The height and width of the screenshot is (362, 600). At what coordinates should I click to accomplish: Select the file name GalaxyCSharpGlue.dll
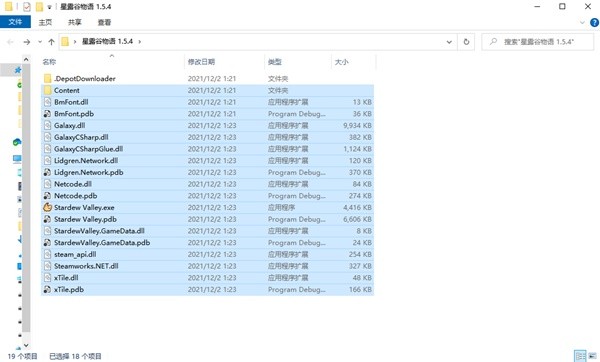pos(88,149)
